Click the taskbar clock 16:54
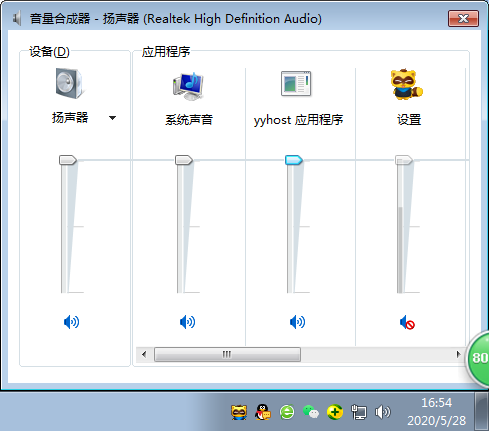This screenshot has height=431, width=489. pos(437,403)
